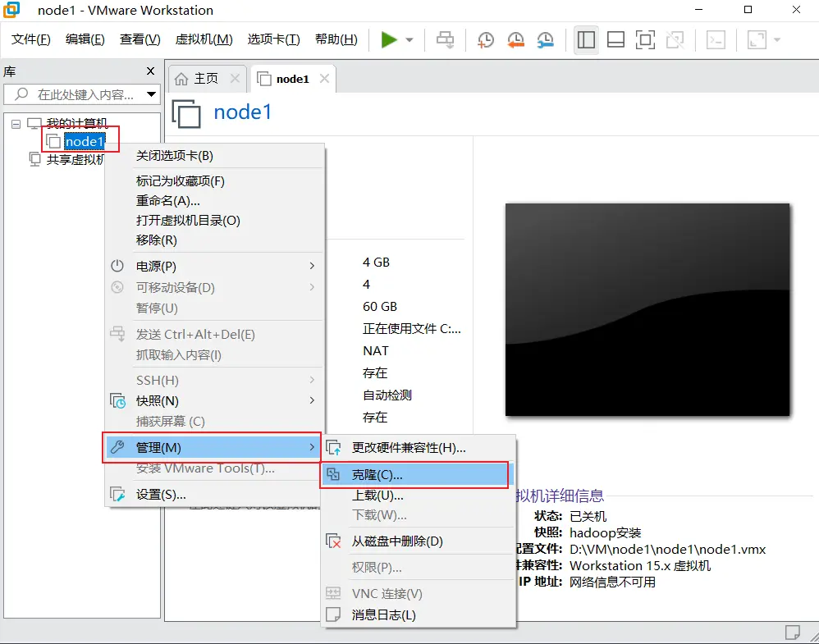819x644 pixels.
Task: Click the stretch guest display icon
Action: coord(757,39)
